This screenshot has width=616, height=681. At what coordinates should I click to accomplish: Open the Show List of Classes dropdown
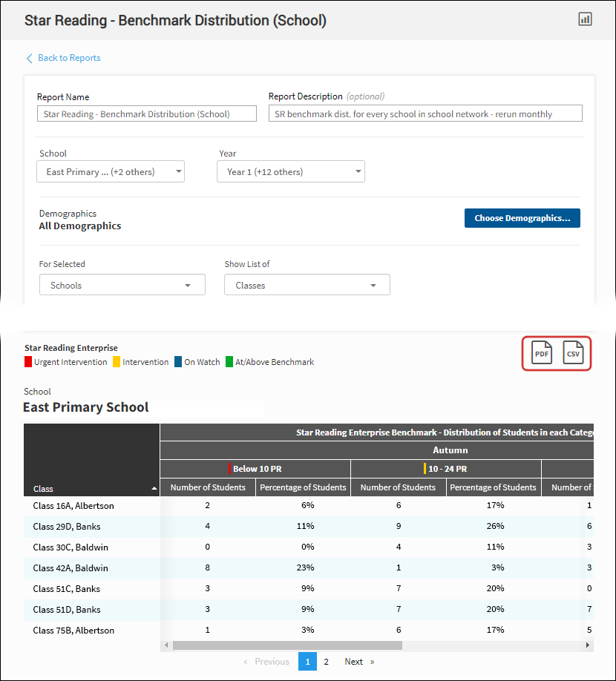pyautogui.click(x=307, y=285)
